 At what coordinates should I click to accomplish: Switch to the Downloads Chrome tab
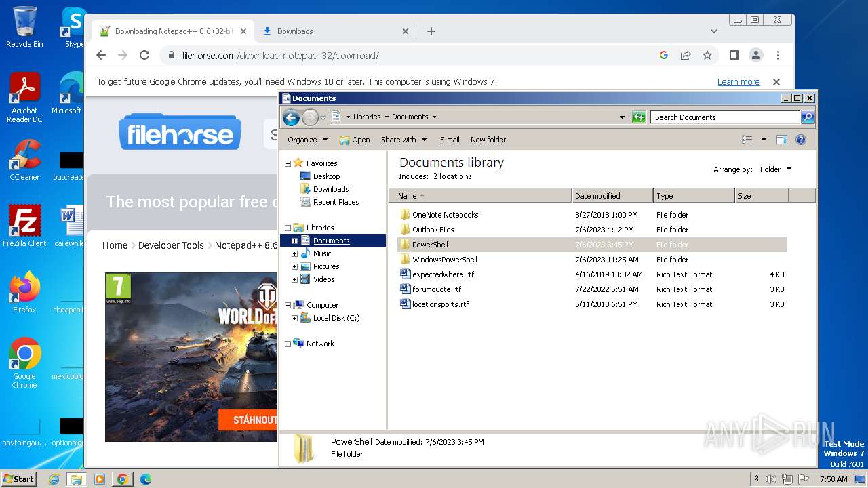pyautogui.click(x=336, y=31)
